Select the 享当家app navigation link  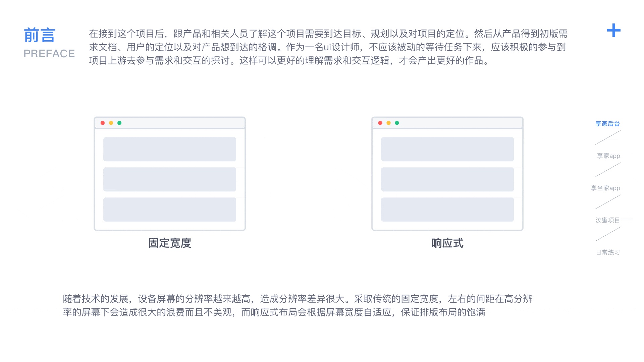[605, 188]
